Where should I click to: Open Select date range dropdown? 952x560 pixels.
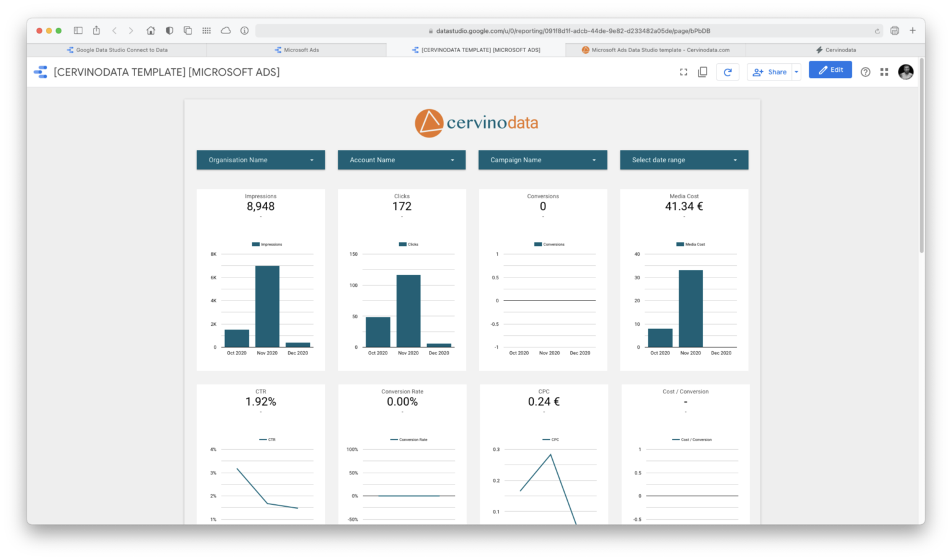click(x=684, y=160)
